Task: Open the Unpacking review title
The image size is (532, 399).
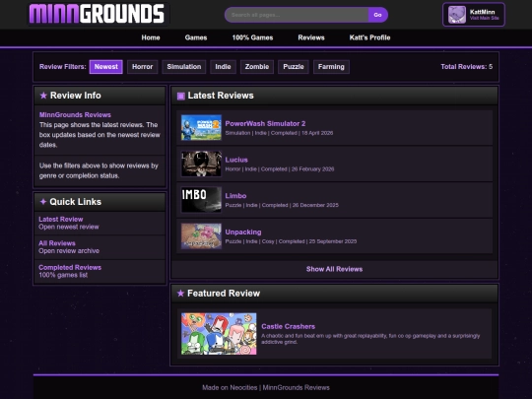Action: click(243, 233)
